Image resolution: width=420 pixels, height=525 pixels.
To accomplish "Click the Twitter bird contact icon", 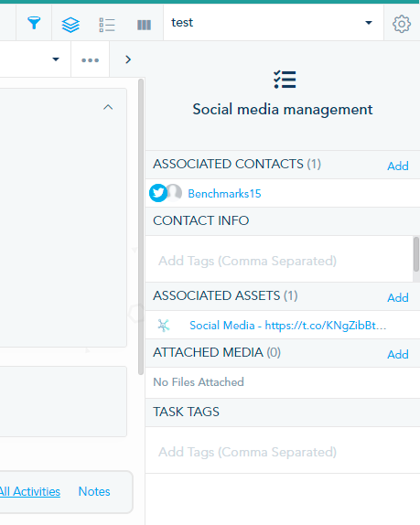I will click(x=158, y=193).
